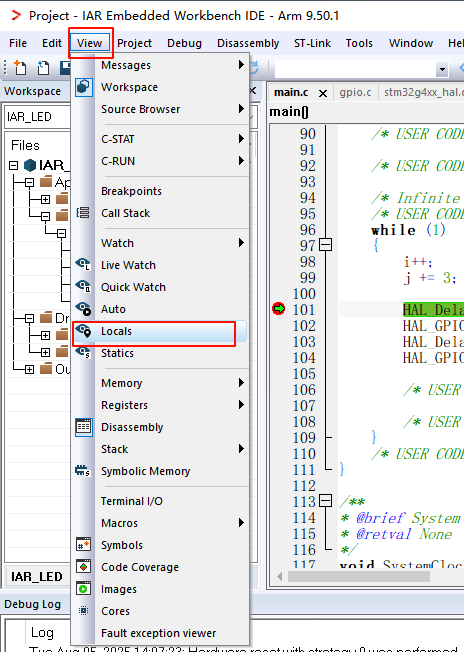The height and width of the screenshot is (652, 464).
Task: Click the Statics eye icon
Action: click(83, 353)
